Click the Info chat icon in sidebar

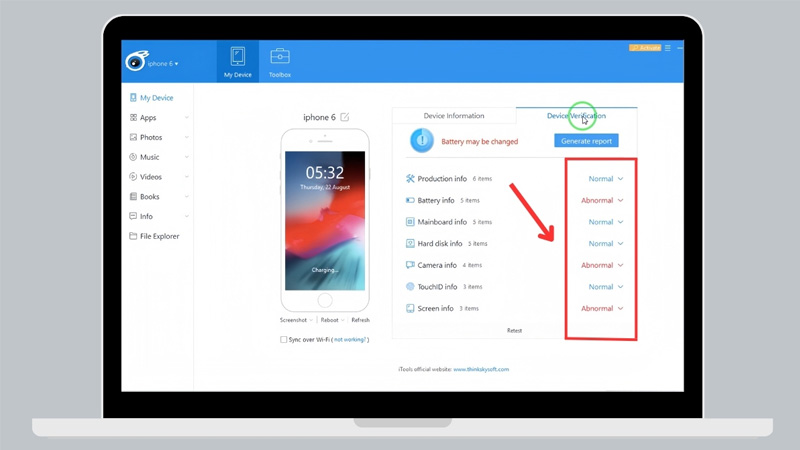click(x=133, y=216)
